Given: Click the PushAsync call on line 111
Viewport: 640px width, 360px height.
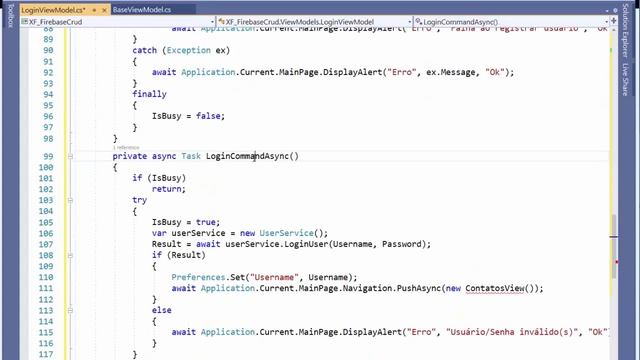Looking at the screenshot, I should tap(419, 289).
